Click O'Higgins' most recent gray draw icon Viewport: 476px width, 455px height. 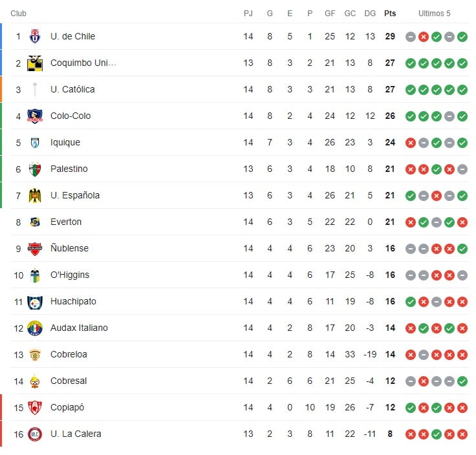point(462,275)
